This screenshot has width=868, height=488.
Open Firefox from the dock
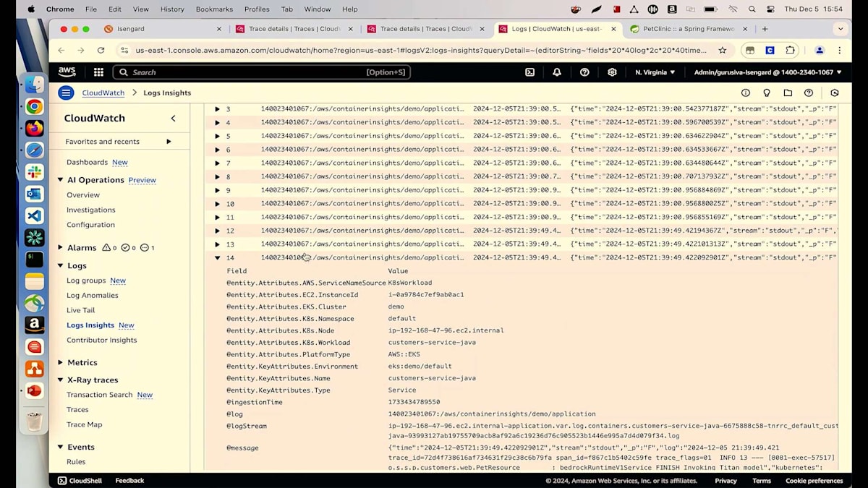[x=34, y=128]
